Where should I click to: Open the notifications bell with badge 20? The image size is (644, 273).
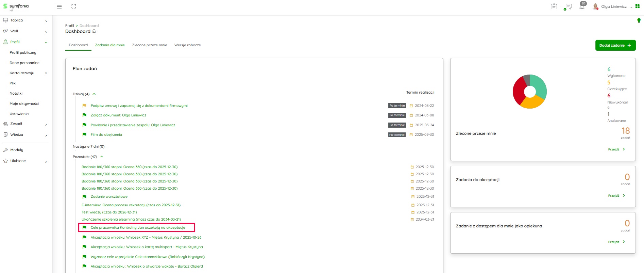coord(582,7)
